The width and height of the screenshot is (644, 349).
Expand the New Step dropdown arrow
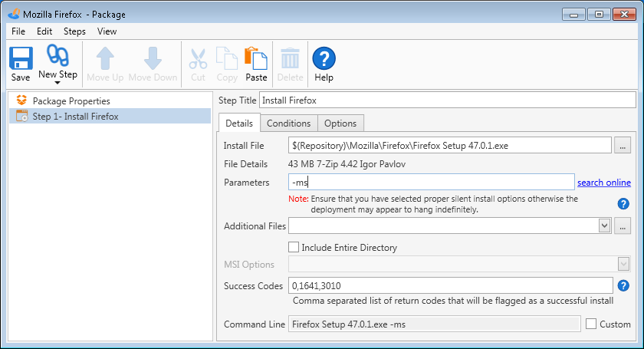58,83
